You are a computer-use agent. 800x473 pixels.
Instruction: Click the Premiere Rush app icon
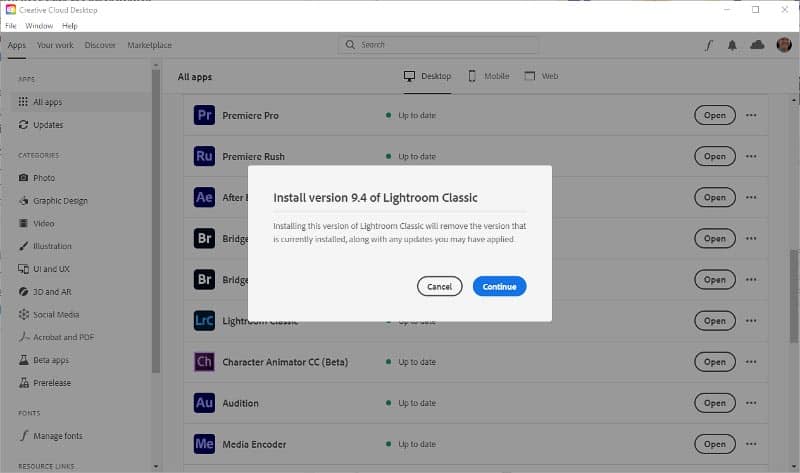[x=204, y=156]
